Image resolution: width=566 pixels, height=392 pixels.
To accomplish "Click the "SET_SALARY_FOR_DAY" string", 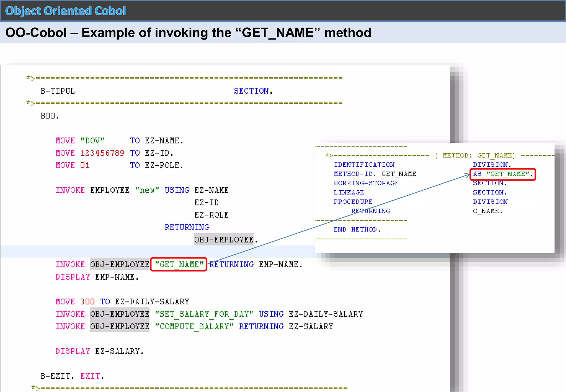I will tap(204, 314).
